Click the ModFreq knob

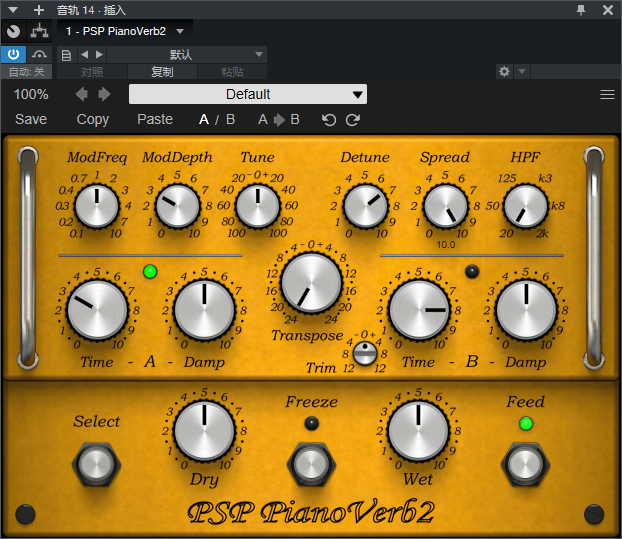coord(97,206)
